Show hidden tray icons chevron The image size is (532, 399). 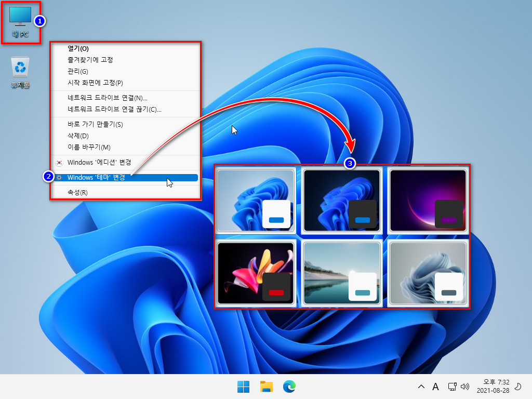click(x=421, y=387)
